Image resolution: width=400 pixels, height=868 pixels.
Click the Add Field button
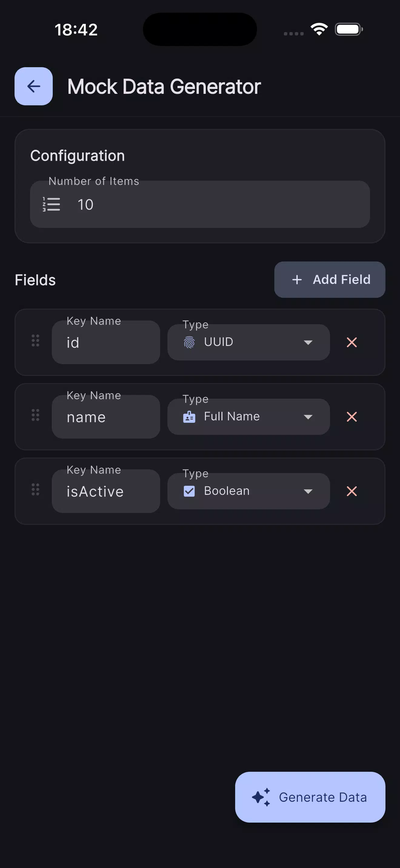tap(329, 280)
